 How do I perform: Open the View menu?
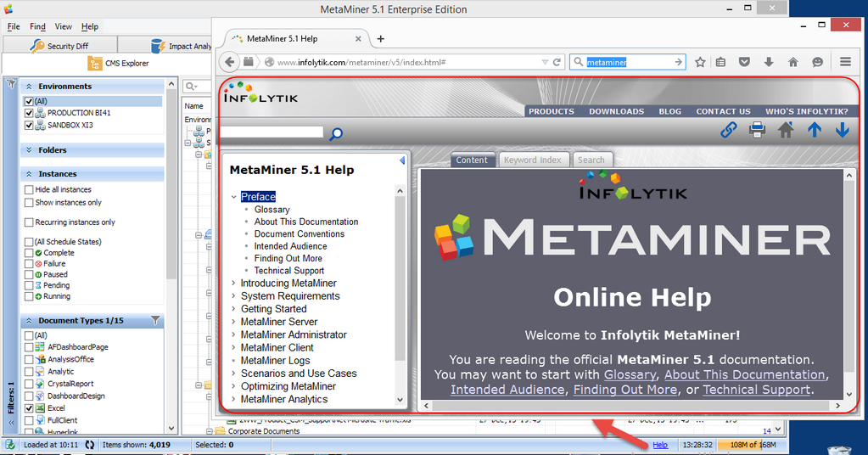[63, 26]
